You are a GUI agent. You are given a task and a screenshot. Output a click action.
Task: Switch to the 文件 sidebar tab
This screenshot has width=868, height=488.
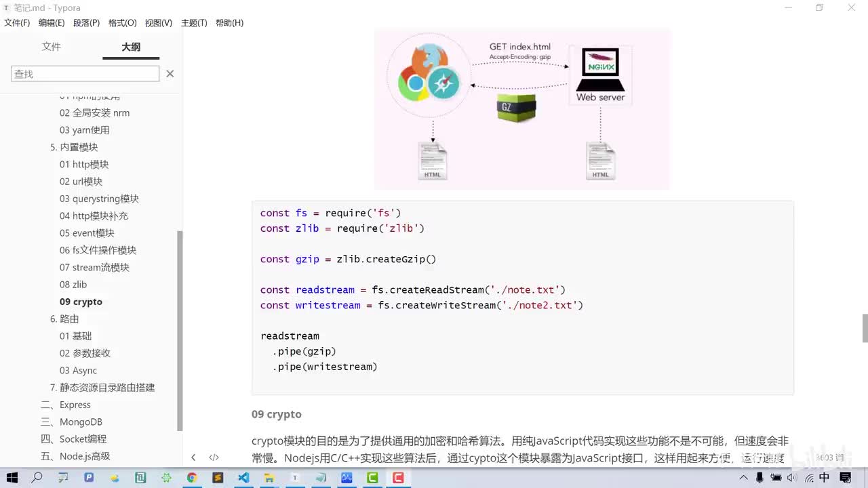(52, 47)
